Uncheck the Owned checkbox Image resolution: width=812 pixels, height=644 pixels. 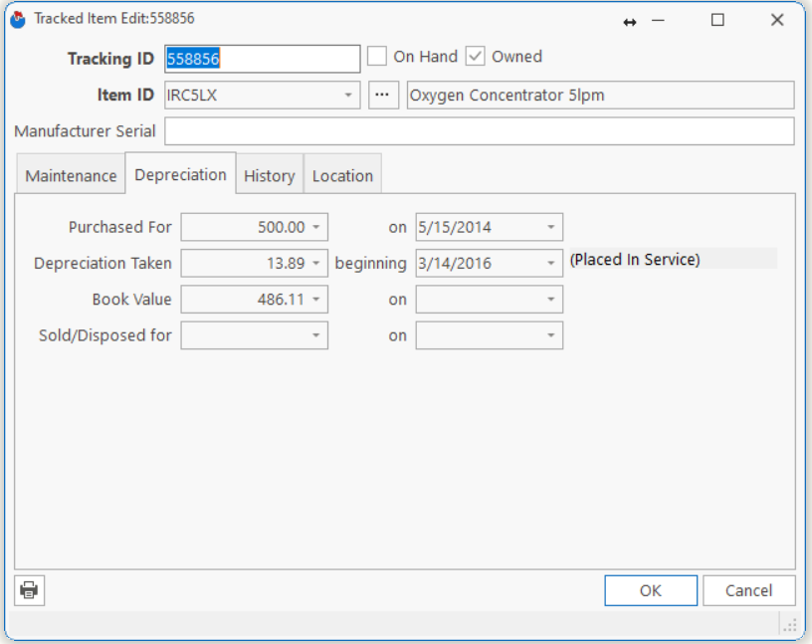(476, 57)
